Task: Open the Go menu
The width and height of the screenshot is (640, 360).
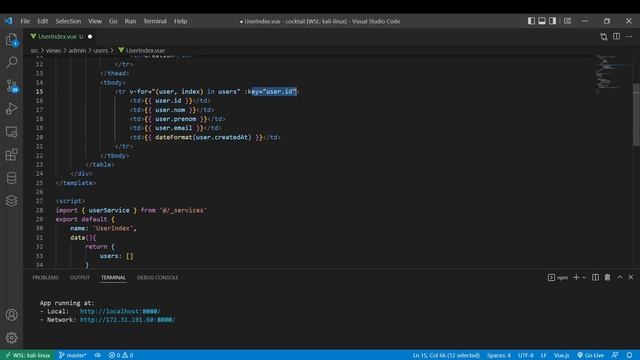Action: tap(113, 21)
